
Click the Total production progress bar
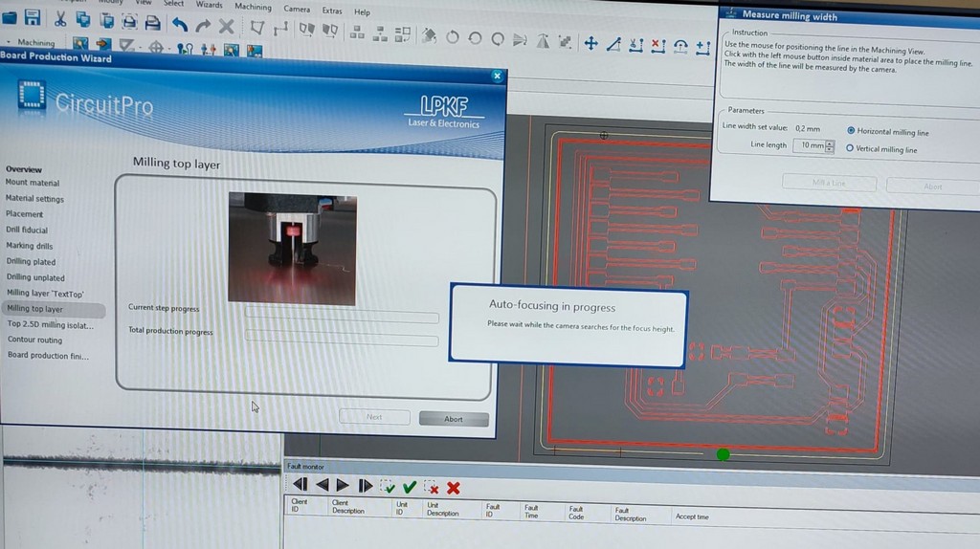[x=342, y=338]
